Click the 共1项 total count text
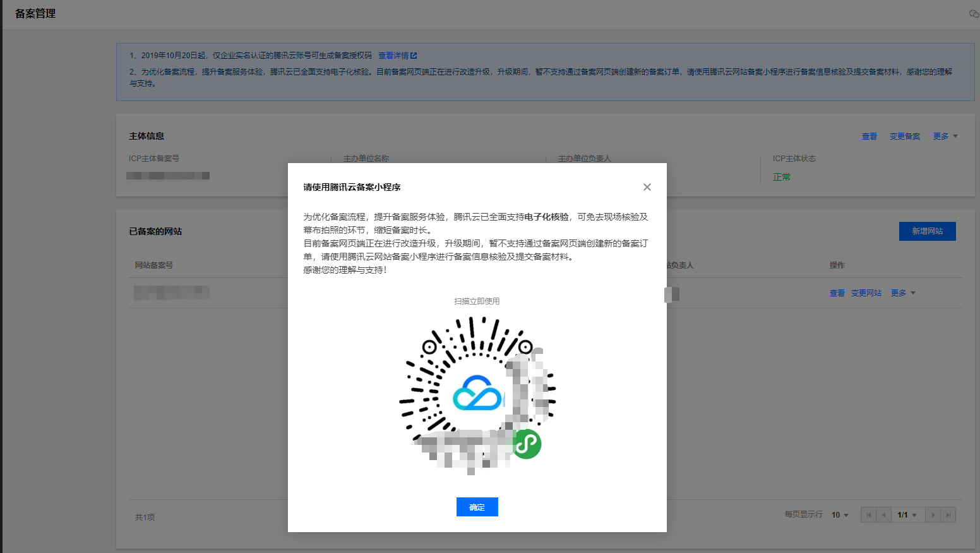The width and height of the screenshot is (980, 553). point(145,517)
